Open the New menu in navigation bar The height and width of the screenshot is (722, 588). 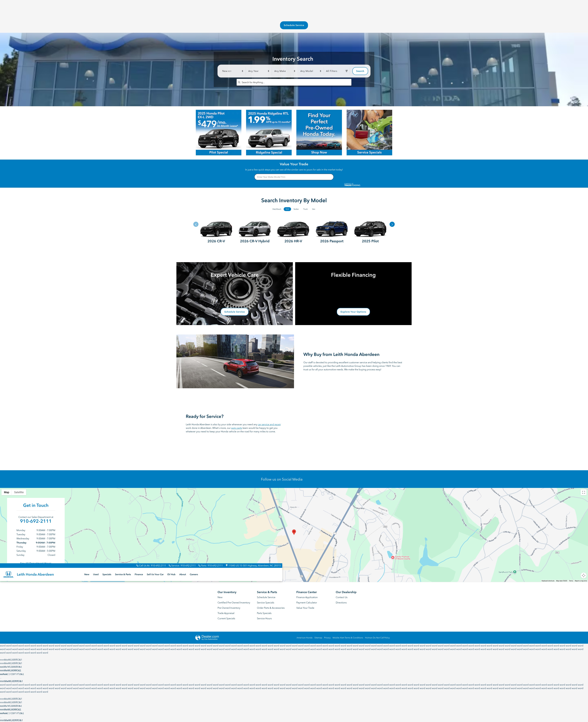[87, 574]
